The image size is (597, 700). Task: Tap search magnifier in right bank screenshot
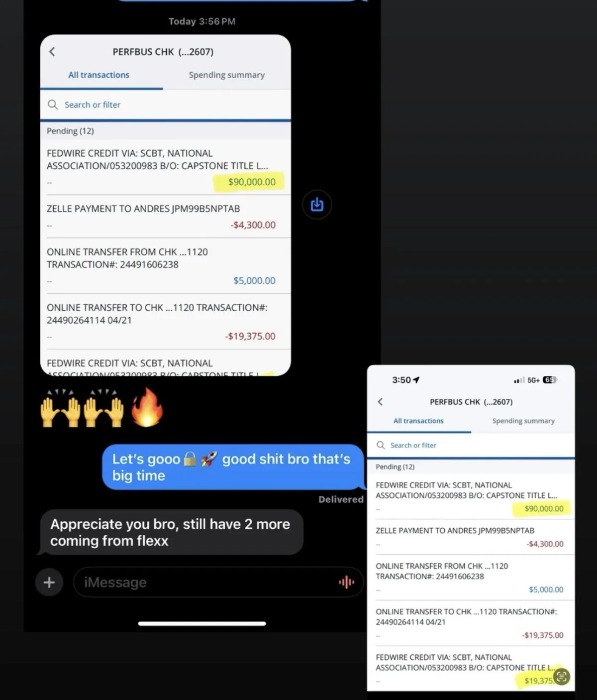[381, 445]
